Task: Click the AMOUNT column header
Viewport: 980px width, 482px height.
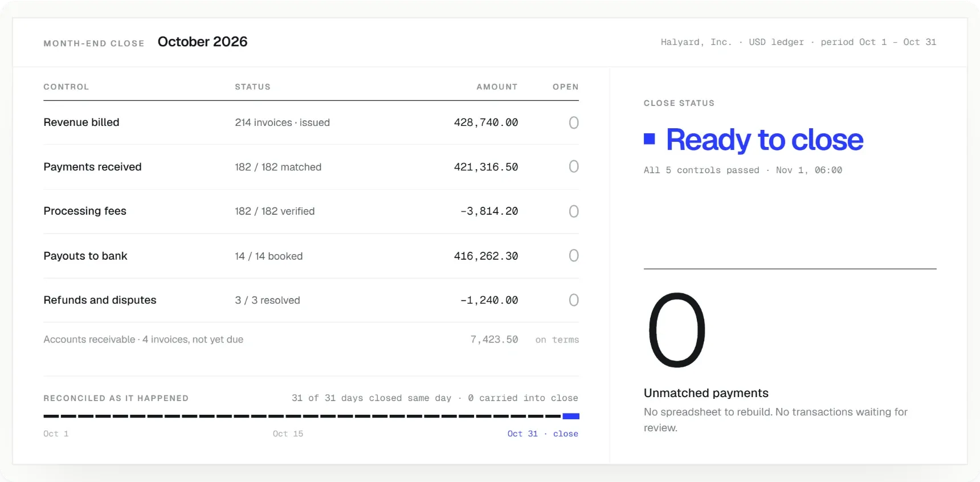Action: [497, 87]
